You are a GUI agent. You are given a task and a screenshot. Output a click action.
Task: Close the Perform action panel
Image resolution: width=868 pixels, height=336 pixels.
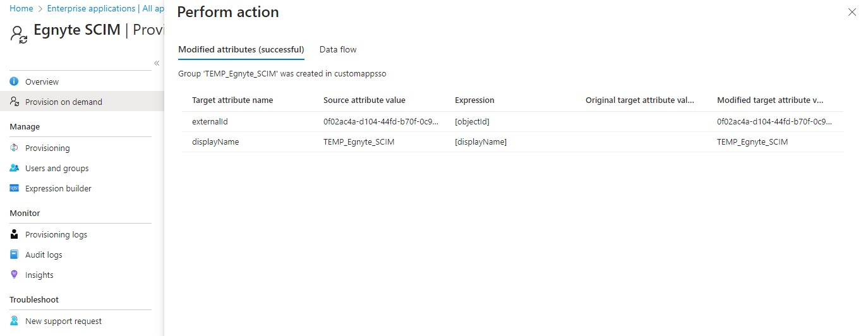click(852, 12)
